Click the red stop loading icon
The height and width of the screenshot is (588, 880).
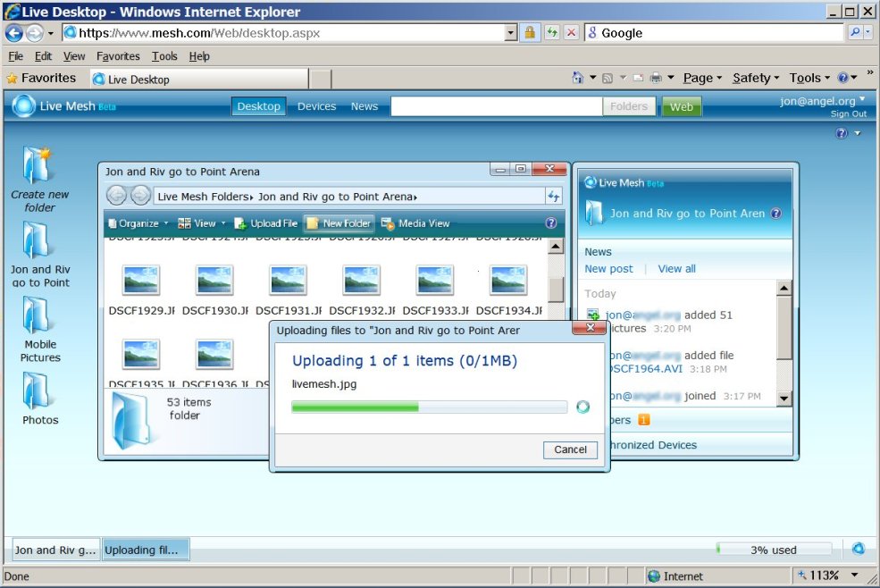pyautogui.click(x=571, y=32)
